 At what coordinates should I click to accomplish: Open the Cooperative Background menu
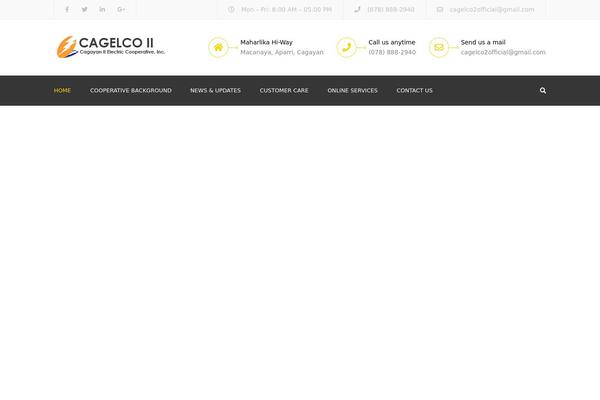coord(131,91)
